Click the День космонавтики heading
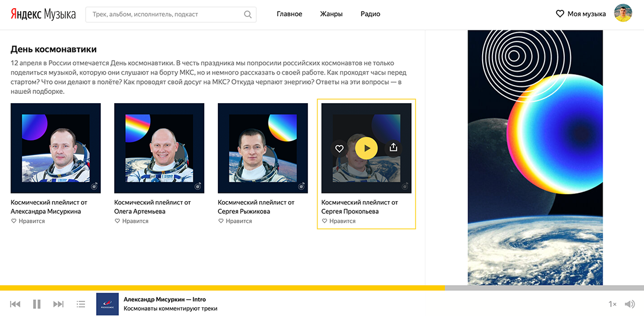This screenshot has height=316, width=644. [x=54, y=50]
